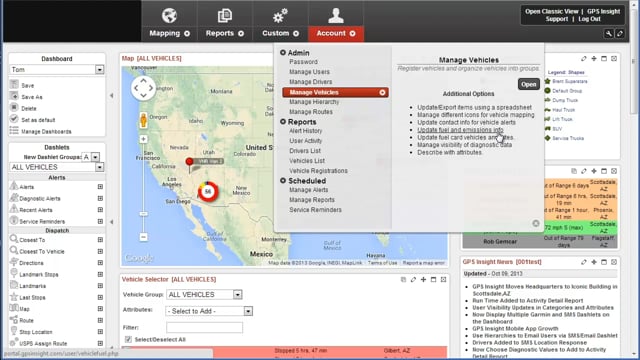This screenshot has width=640, height=360.
Task: Click the Filter text field
Action: 204,327
